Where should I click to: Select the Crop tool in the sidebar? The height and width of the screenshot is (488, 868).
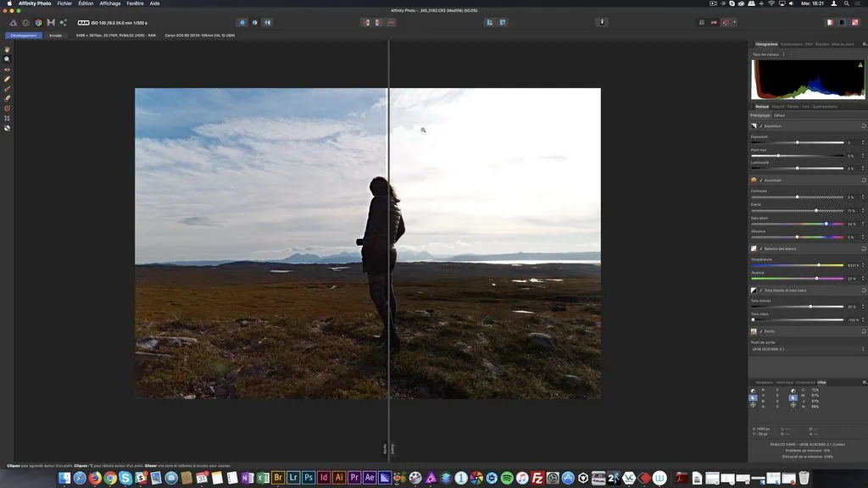click(x=8, y=117)
